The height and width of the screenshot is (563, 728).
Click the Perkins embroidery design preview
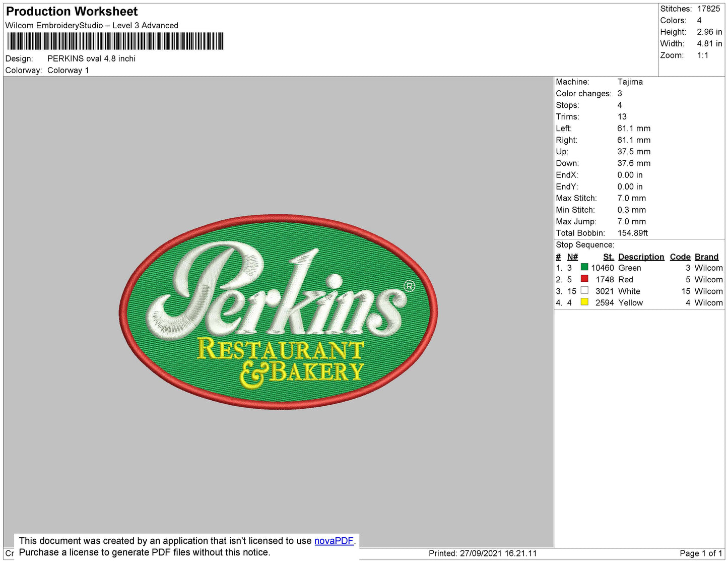[x=279, y=312]
